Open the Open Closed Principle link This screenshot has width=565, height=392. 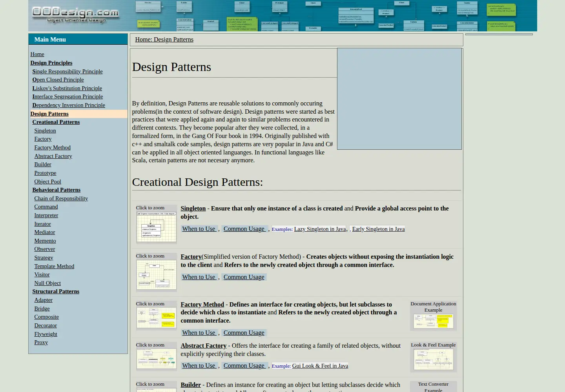click(x=58, y=80)
